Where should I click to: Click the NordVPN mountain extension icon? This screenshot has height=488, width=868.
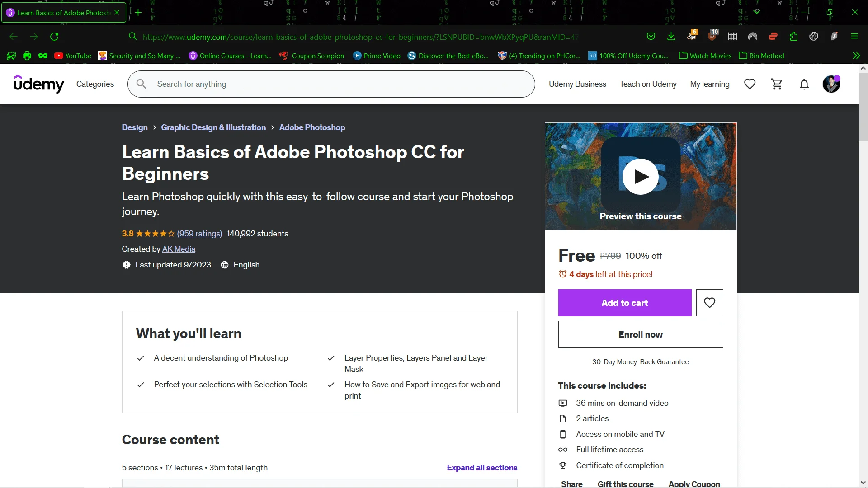(753, 37)
